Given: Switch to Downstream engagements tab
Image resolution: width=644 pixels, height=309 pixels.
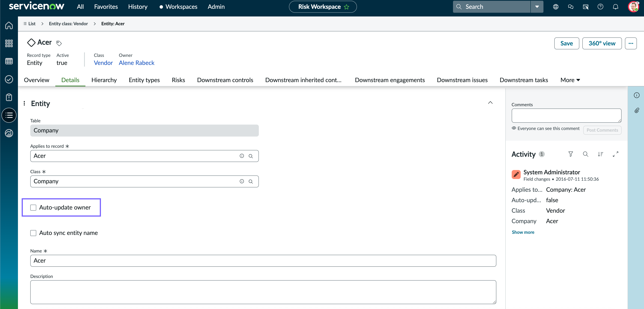Looking at the screenshot, I should click(390, 80).
